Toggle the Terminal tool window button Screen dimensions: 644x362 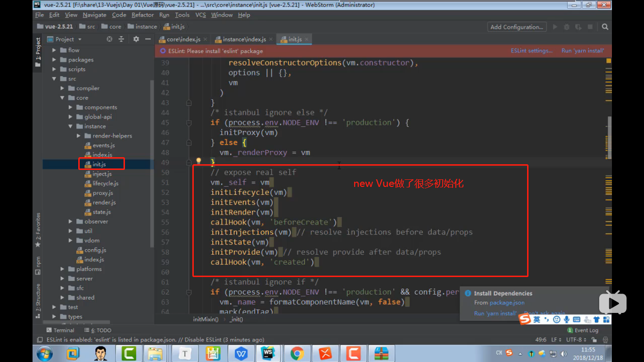(60, 330)
